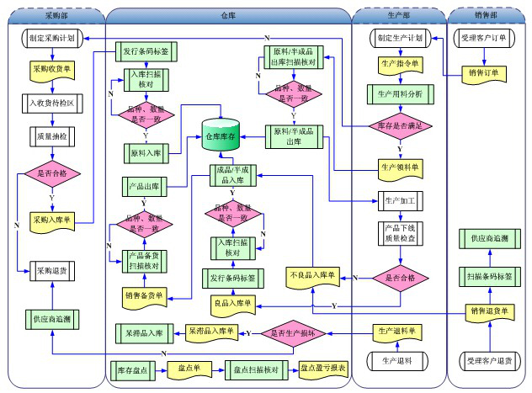Select the 销售备货单 document shape
This screenshot has height=393, width=532.
point(144,295)
